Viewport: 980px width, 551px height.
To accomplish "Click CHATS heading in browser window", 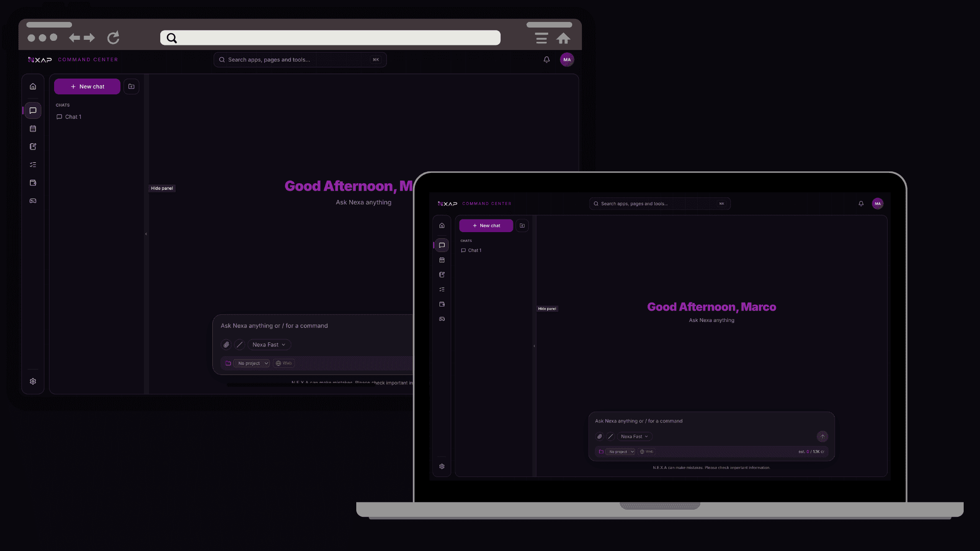I will [63, 105].
